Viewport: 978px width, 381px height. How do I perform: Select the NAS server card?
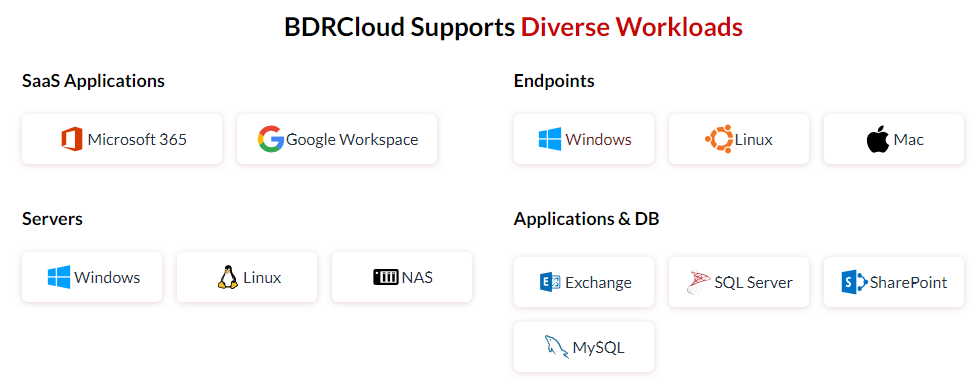402,277
